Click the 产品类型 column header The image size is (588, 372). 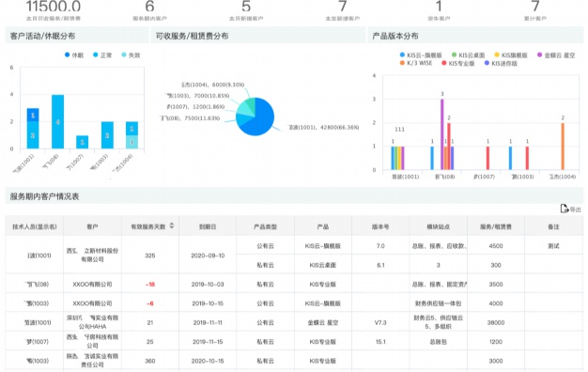[265, 226]
